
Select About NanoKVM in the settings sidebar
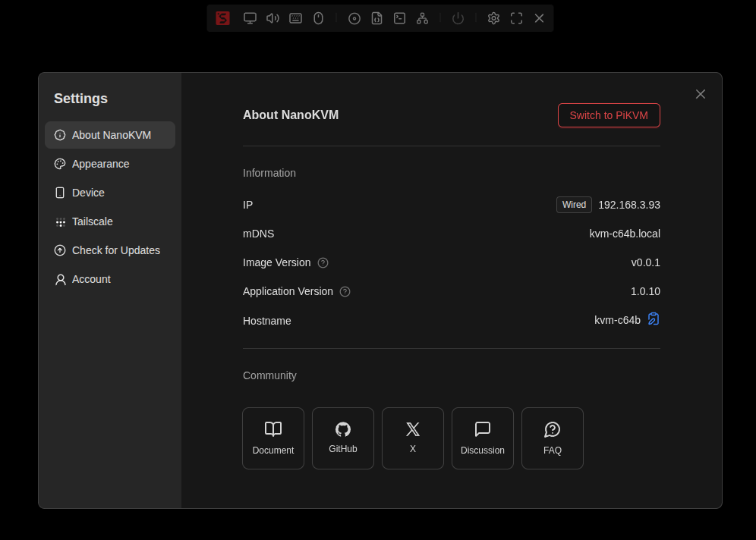(110, 135)
